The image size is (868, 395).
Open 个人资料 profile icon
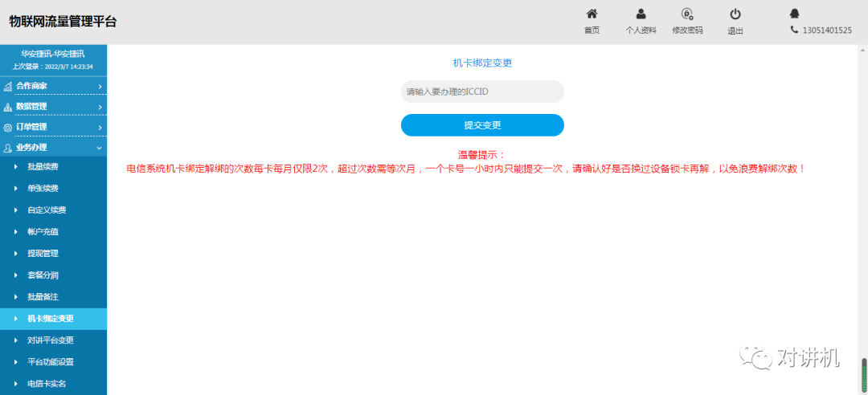[641, 14]
